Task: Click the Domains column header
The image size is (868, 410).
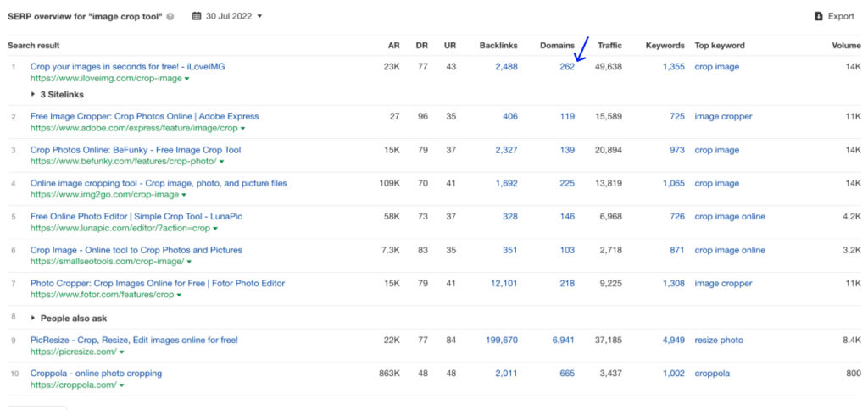Action: pyautogui.click(x=558, y=46)
